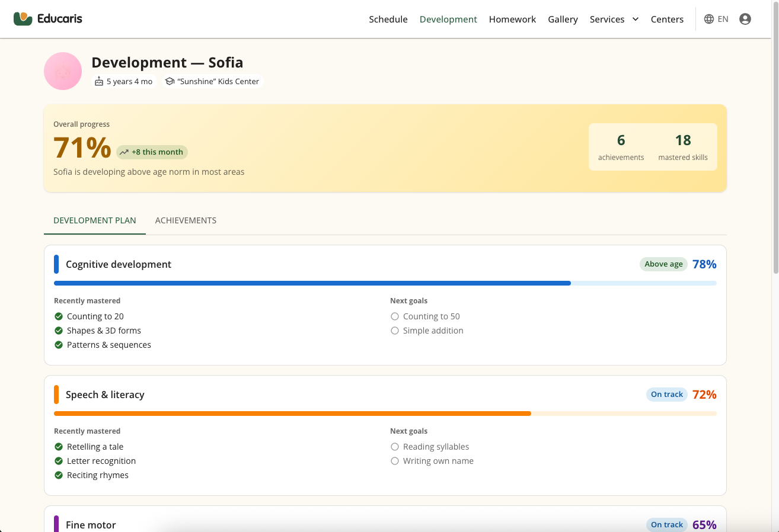Viewport: 779px width, 532px height.
Task: Click Sofia's pink avatar picture
Action: [63, 71]
